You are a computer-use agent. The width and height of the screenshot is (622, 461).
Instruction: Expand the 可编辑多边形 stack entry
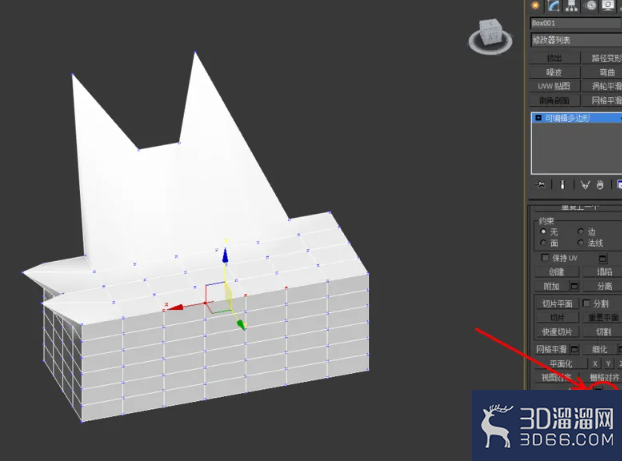tap(538, 118)
